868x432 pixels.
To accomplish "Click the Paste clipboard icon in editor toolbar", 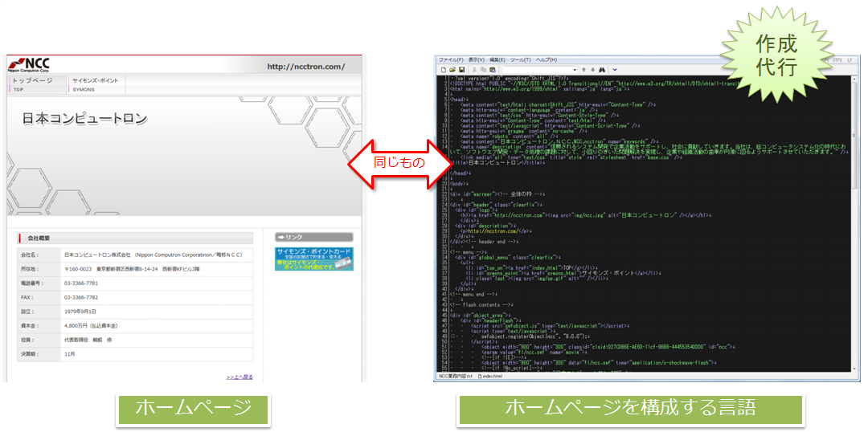I will tap(492, 70).
